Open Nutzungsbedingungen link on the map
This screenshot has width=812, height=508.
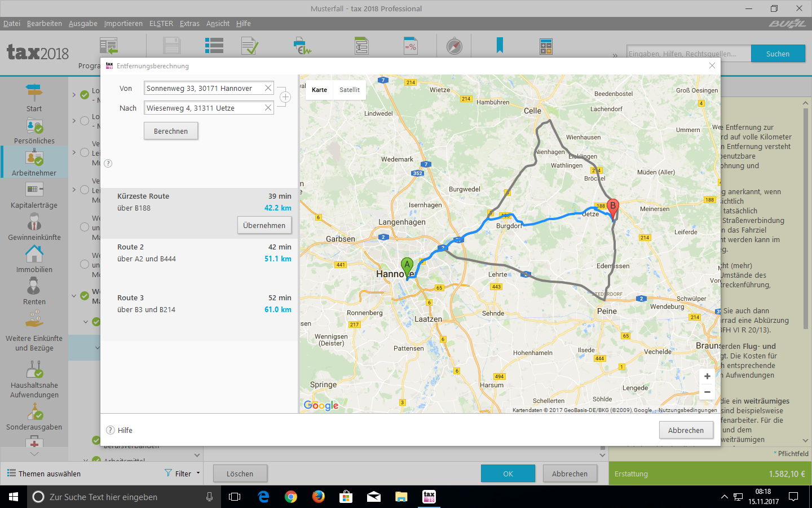(x=687, y=410)
